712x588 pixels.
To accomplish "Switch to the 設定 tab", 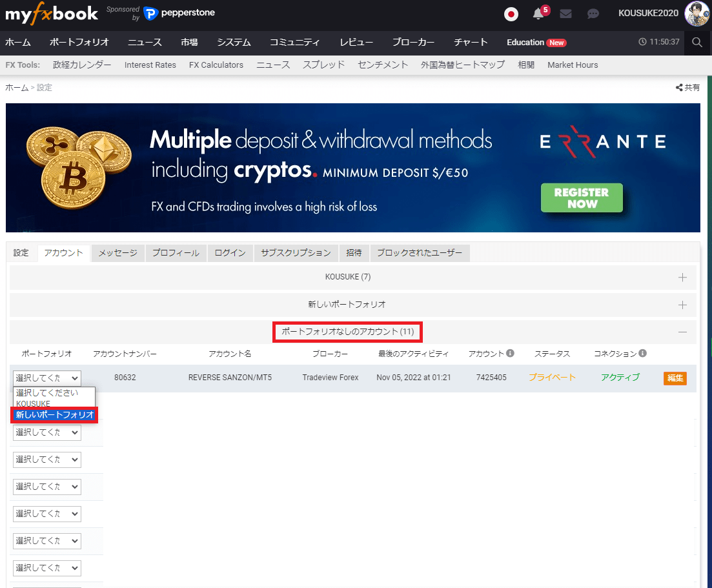I will coord(21,253).
